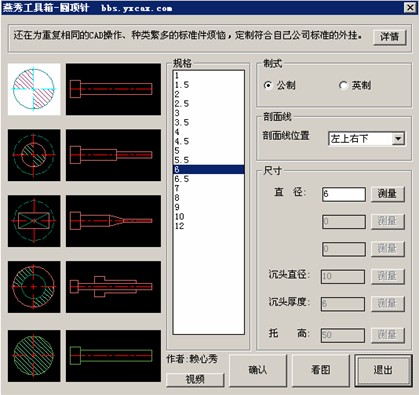The image size is (420, 395).
Task: Select the 公制 metric radio button
Action: point(268,85)
